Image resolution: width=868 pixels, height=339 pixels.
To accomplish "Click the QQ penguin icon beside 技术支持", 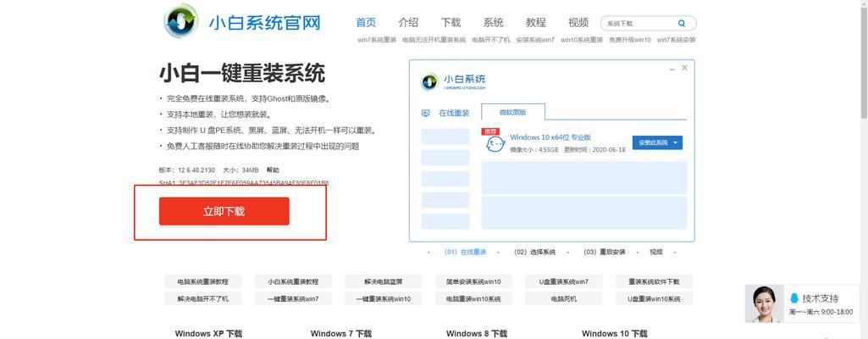I will 794,298.
